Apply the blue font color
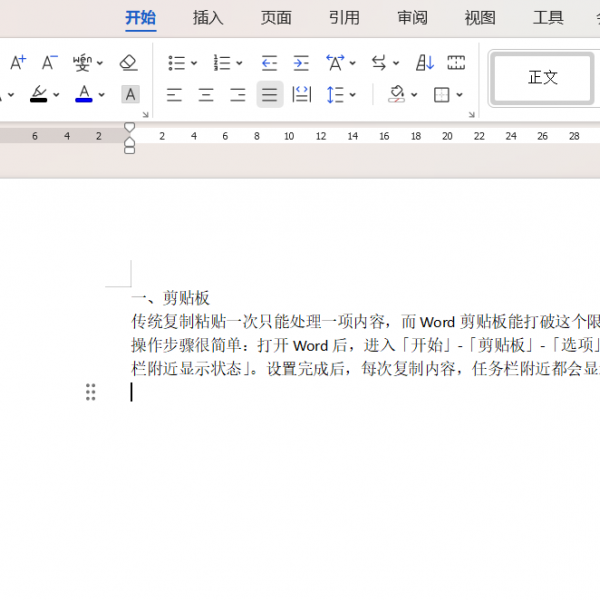This screenshot has height=600, width=600. pos(84,94)
